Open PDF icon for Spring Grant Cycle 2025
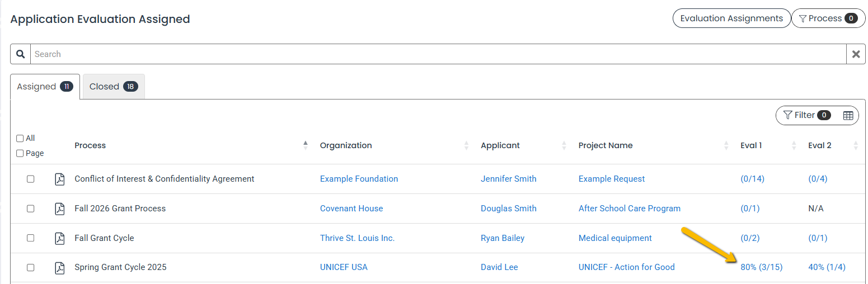This screenshot has width=868, height=284. click(x=59, y=268)
